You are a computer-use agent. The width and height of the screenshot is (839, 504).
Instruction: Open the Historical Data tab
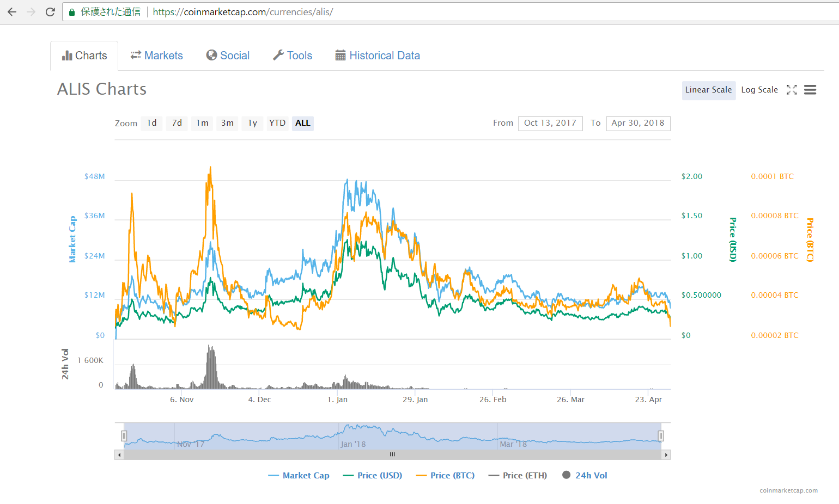[x=378, y=56]
